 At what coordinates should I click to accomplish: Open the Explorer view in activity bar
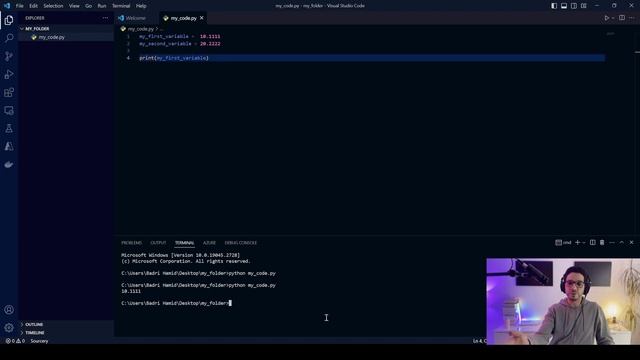click(9, 20)
